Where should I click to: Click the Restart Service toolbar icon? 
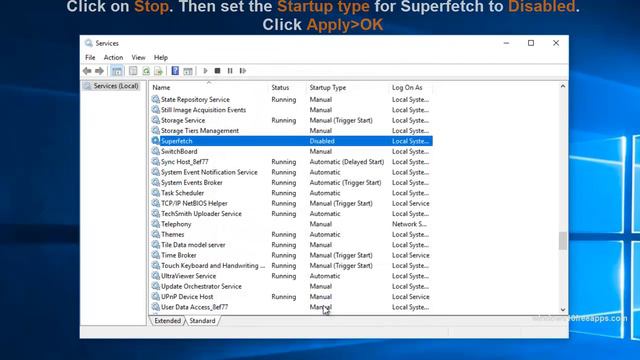click(x=243, y=71)
